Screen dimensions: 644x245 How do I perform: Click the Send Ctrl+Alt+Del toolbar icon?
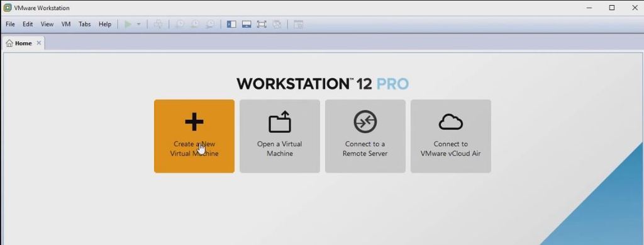(x=158, y=25)
